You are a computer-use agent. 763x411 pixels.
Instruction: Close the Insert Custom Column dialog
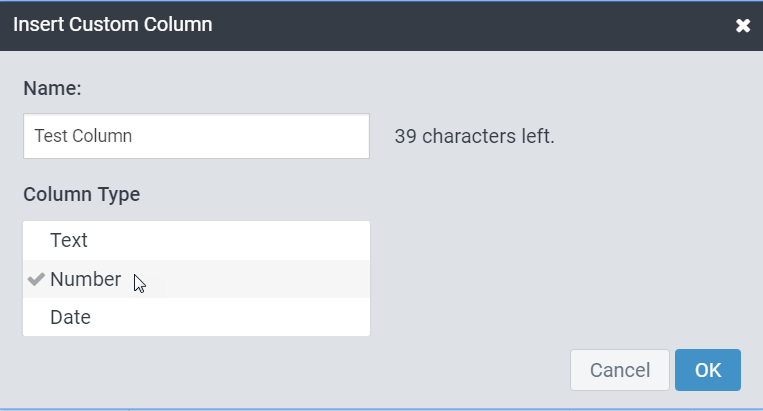(743, 25)
